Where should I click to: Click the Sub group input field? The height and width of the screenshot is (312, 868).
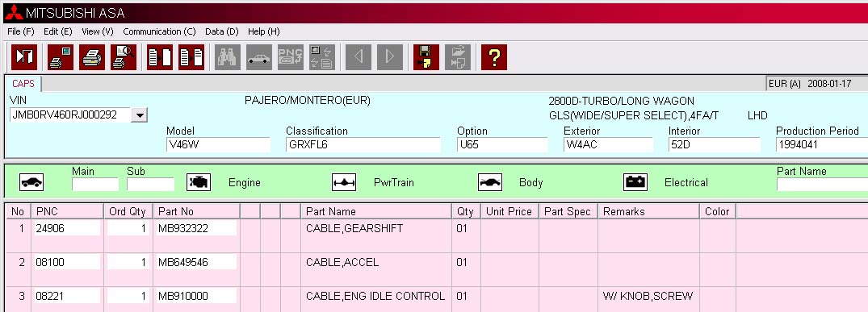(x=150, y=184)
